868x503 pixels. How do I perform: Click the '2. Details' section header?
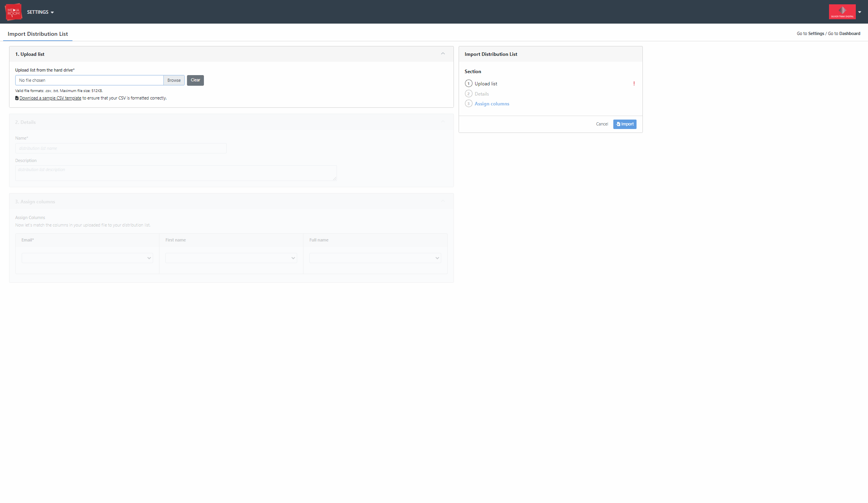click(231, 122)
